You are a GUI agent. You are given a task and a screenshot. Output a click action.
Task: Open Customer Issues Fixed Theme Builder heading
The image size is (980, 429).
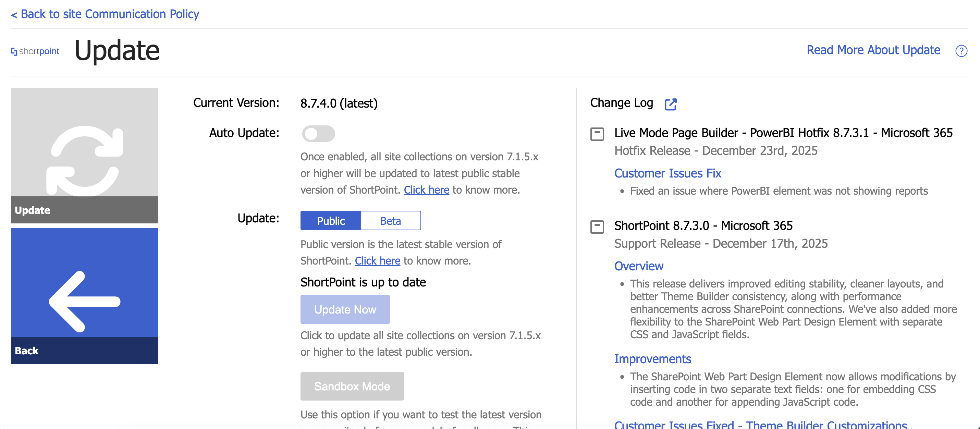(x=760, y=425)
